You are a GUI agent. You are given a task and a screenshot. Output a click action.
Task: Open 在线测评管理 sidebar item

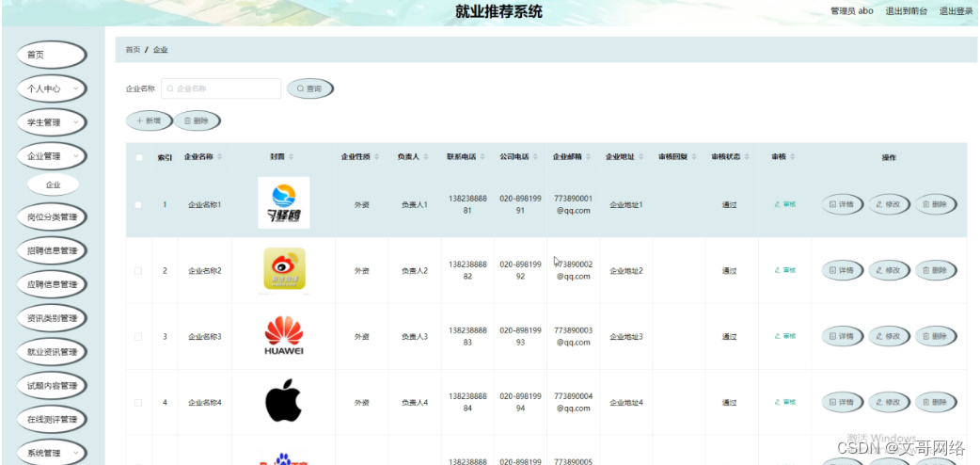coord(51,419)
